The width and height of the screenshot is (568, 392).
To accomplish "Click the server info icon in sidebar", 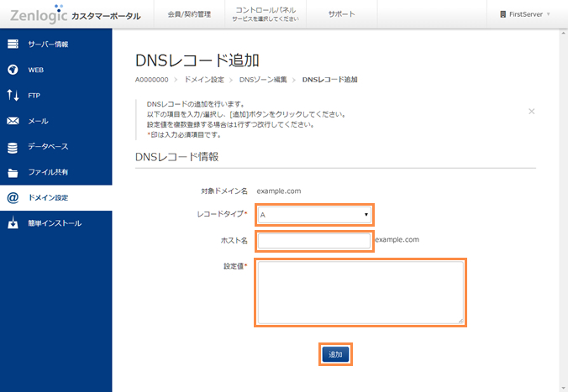I will (13, 44).
